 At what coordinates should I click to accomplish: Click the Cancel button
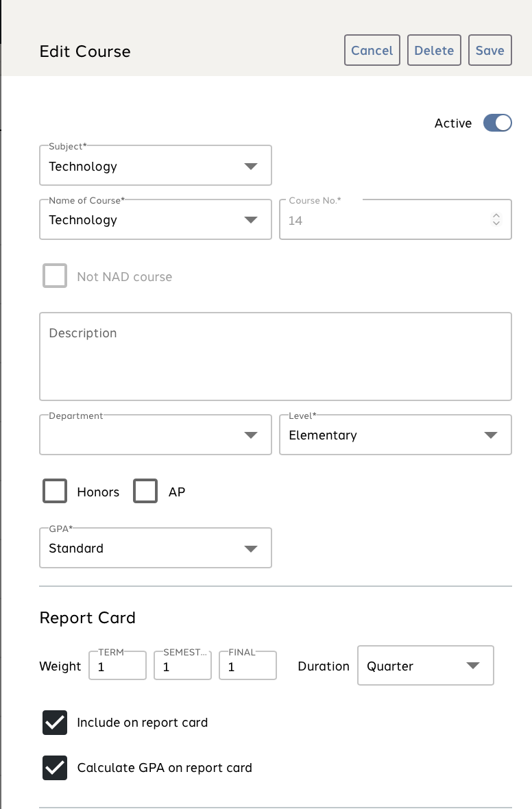[x=372, y=51]
